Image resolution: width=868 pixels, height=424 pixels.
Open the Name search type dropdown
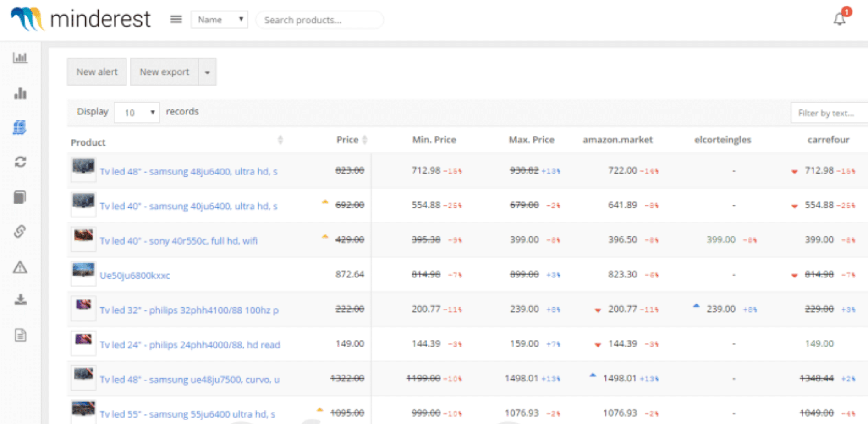click(x=219, y=19)
